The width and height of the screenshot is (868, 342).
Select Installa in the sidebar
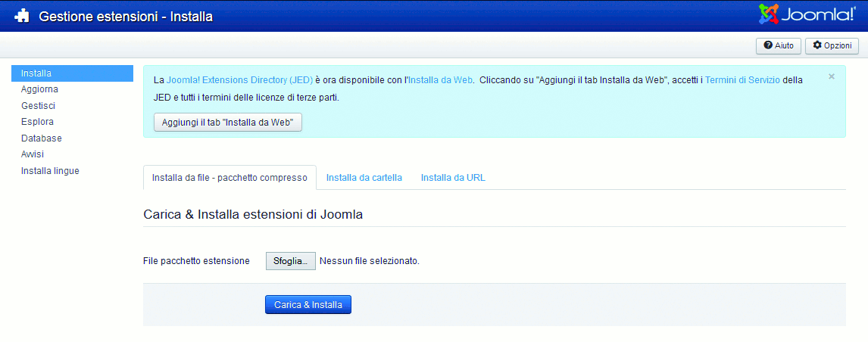coord(72,73)
